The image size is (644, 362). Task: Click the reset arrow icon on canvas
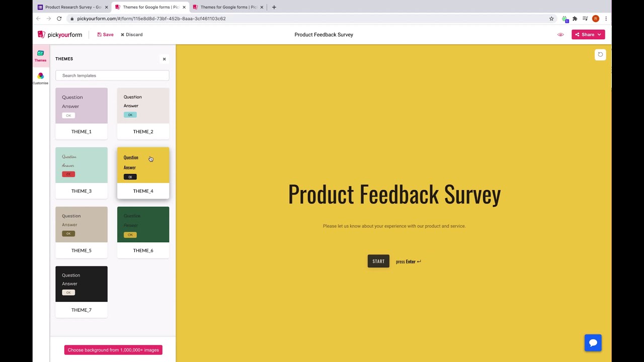click(x=600, y=55)
